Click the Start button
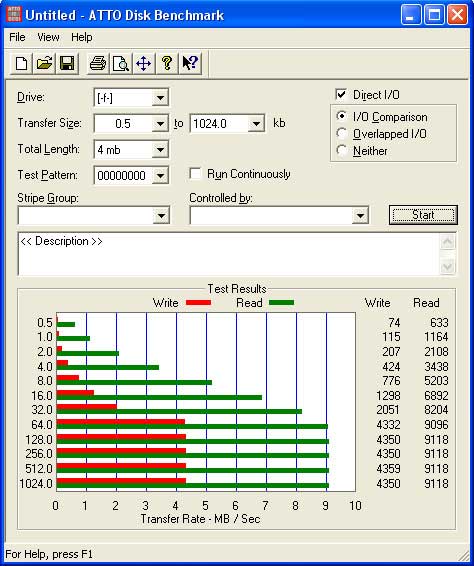Screen dimensions: 474x566 point(423,215)
